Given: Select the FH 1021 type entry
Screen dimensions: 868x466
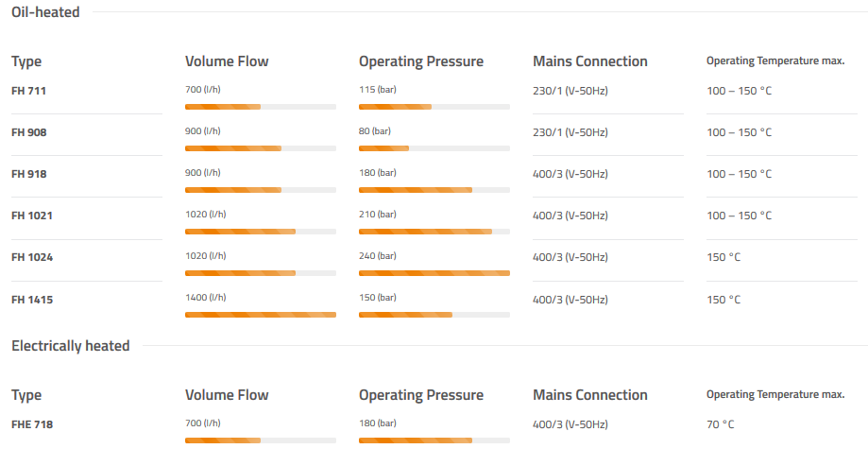Looking at the screenshot, I should (32, 216).
